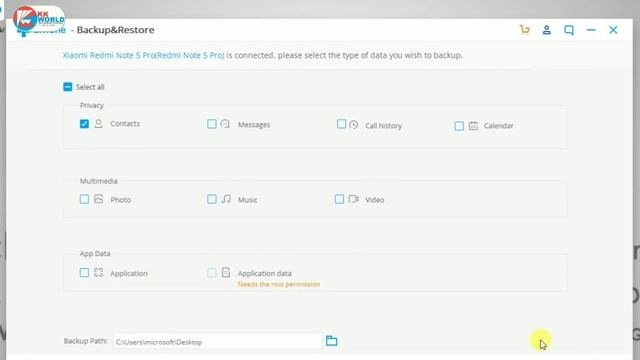Check the Application checkbox

pyautogui.click(x=84, y=273)
